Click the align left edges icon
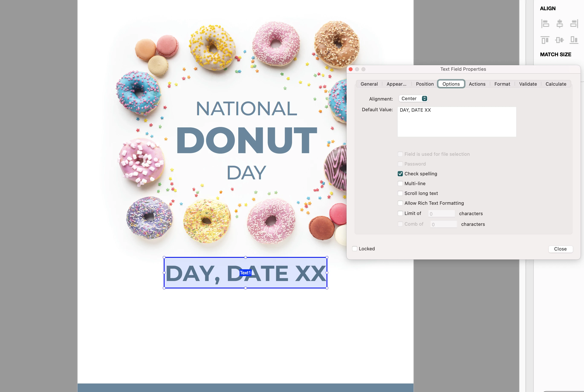 [x=545, y=24]
